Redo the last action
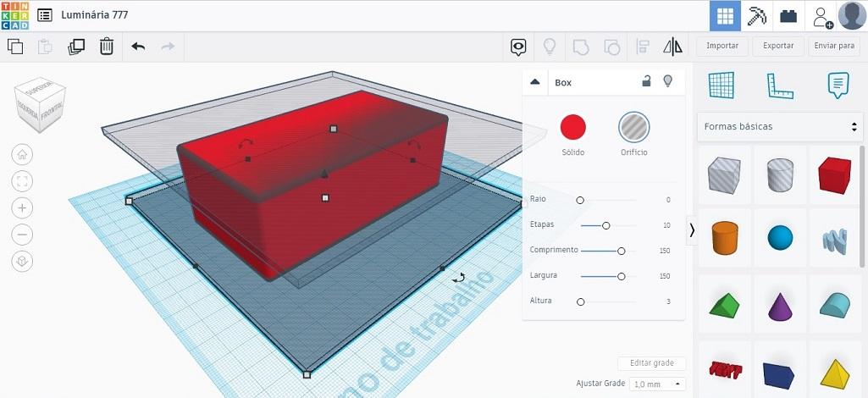The image size is (868, 398). pyautogui.click(x=168, y=47)
